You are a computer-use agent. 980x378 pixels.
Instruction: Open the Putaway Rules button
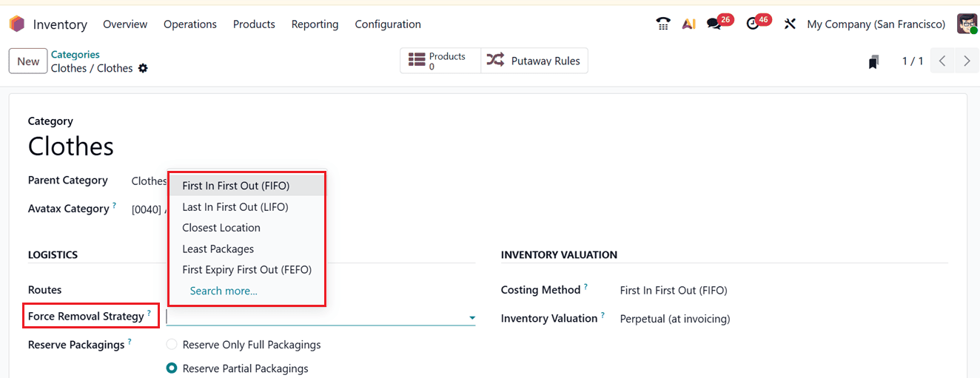tap(534, 61)
